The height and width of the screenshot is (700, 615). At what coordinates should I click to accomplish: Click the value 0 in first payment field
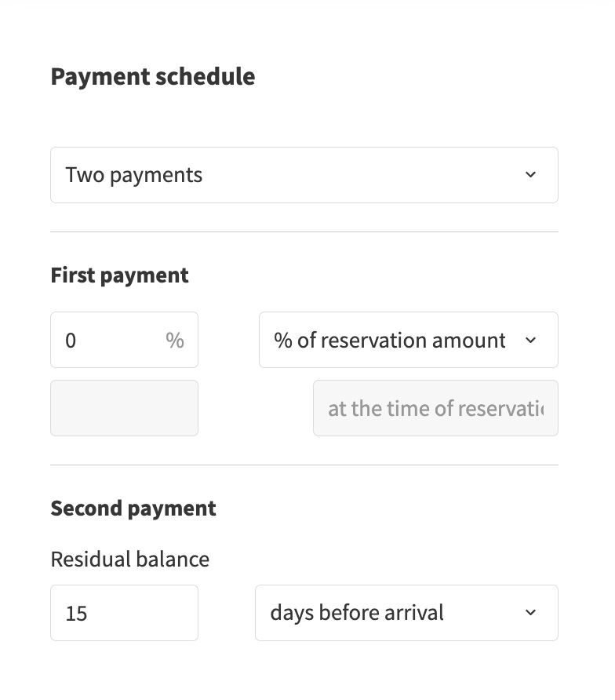tap(71, 341)
